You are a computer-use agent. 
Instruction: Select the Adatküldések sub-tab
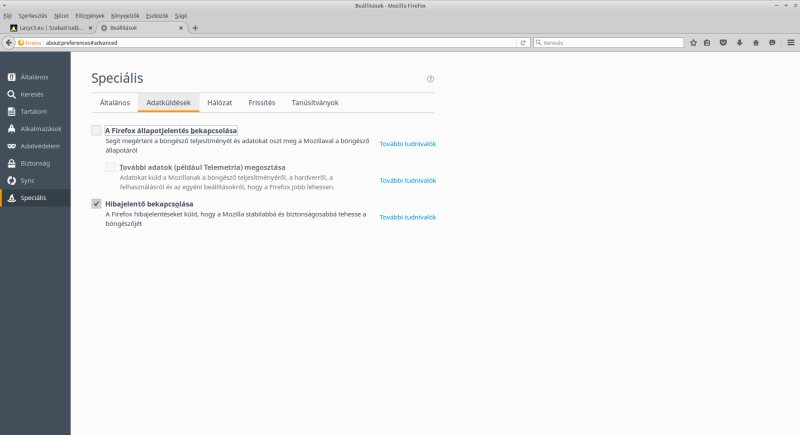click(168, 103)
